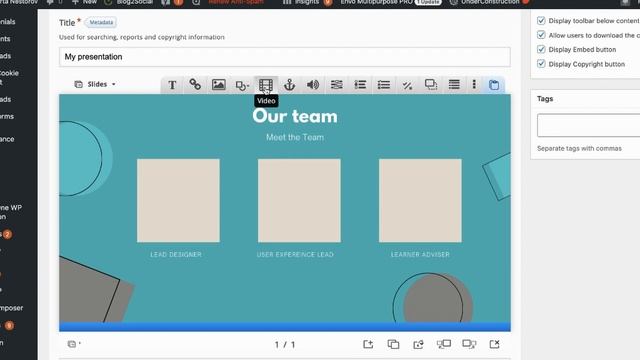The width and height of the screenshot is (640, 360).
Task: Open UnderConstruction in the admin bar
Action: point(489,2)
